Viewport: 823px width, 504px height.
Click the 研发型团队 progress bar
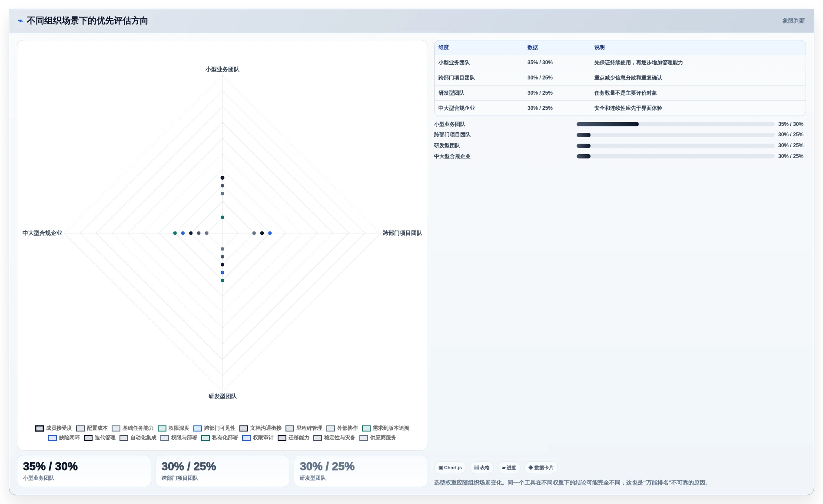pos(675,146)
